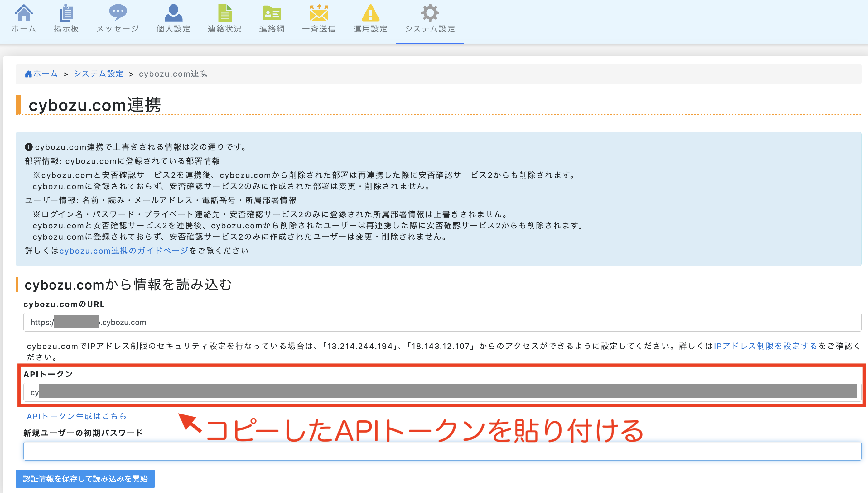Select the 連絡網 label in top menu
The height and width of the screenshot is (493, 868).
tap(272, 29)
